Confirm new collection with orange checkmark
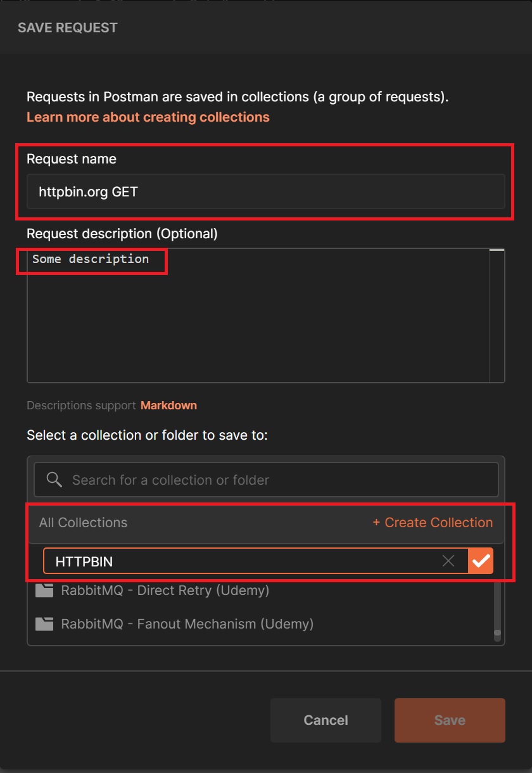Viewport: 532px width, 773px height. tap(481, 561)
